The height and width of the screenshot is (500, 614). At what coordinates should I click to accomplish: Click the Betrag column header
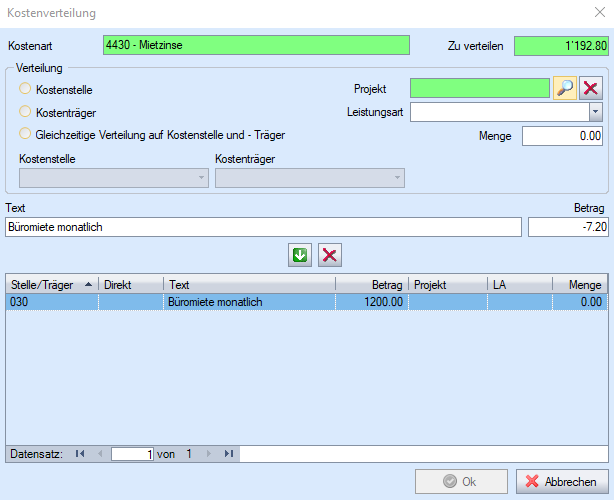pyautogui.click(x=370, y=285)
